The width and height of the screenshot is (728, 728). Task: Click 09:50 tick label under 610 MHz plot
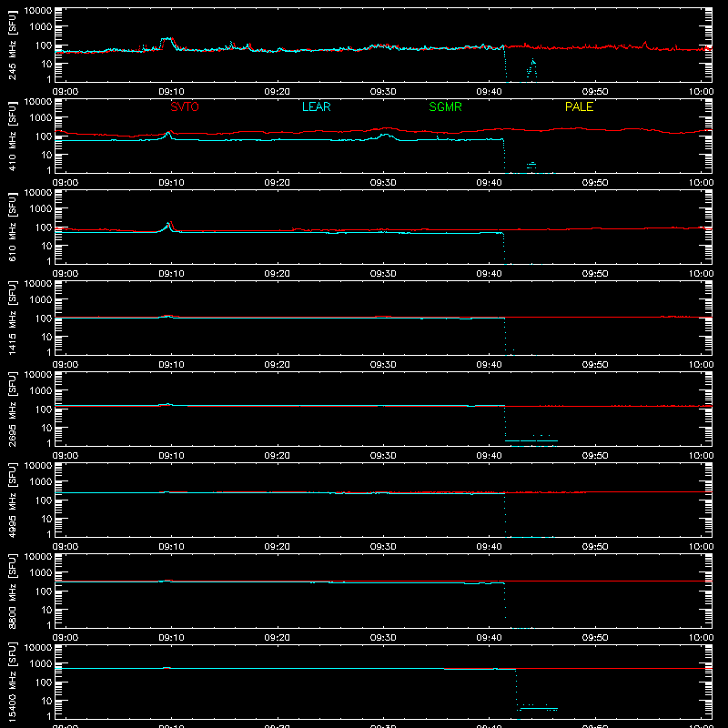pyautogui.click(x=595, y=274)
